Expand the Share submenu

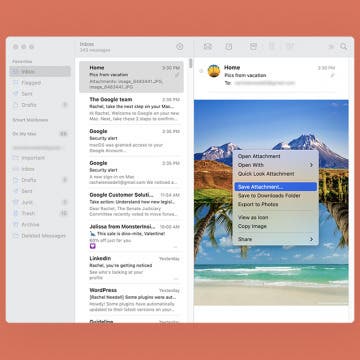pyautogui.click(x=275, y=239)
